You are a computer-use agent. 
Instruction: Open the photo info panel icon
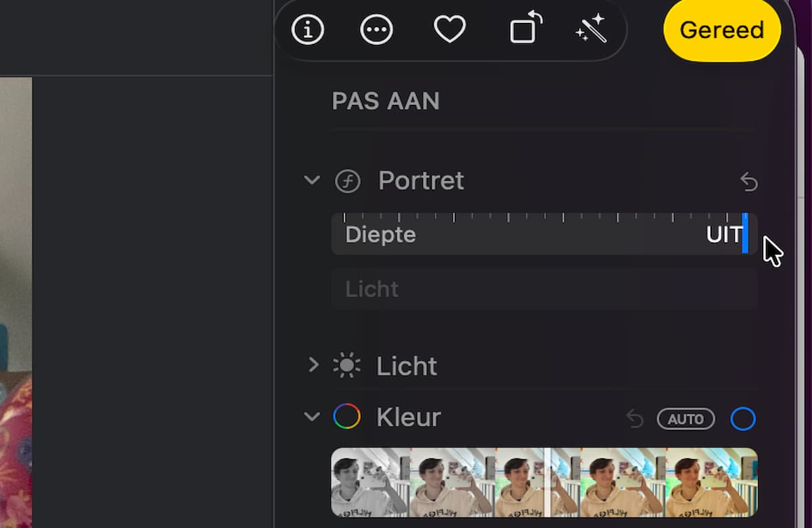tap(308, 30)
